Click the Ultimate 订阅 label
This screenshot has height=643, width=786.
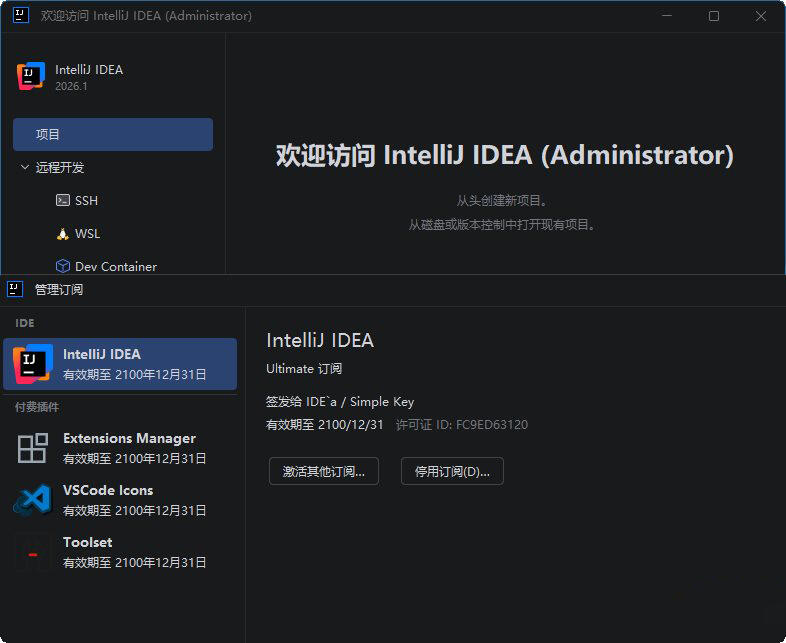[x=304, y=369]
